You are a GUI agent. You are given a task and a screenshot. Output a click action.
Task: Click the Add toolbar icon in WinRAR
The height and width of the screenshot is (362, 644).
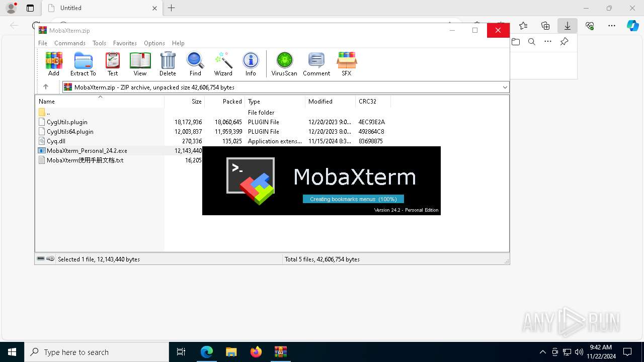54,64
